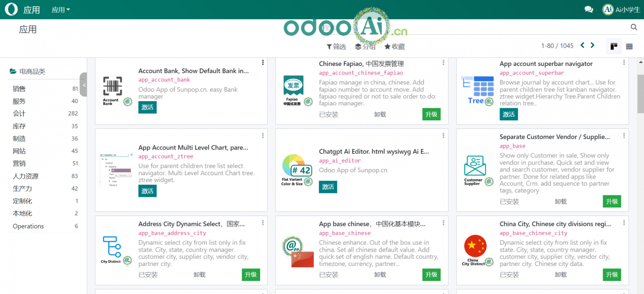Screen dimensions: 644x294
Task: Open the 分组 group-by dropdown
Action: (365, 46)
